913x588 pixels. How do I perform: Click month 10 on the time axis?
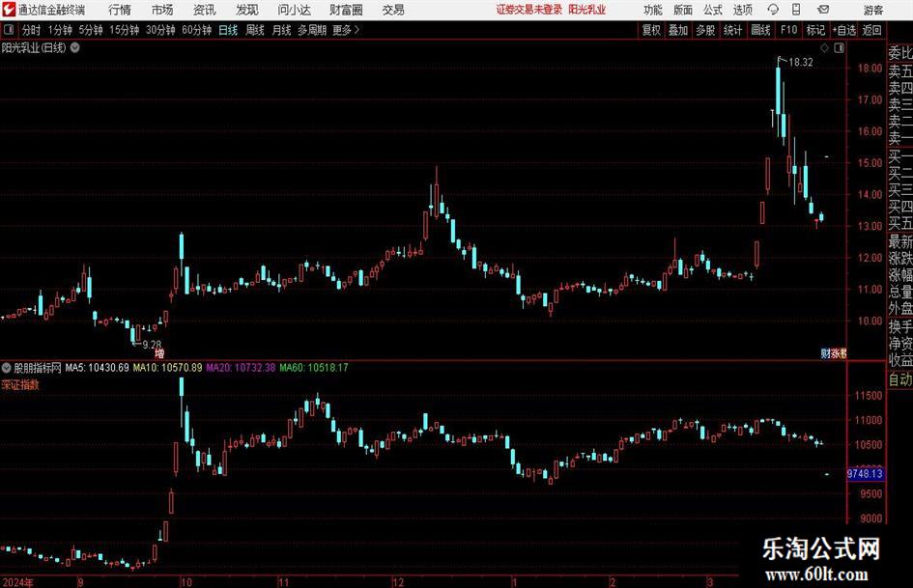pos(185,582)
